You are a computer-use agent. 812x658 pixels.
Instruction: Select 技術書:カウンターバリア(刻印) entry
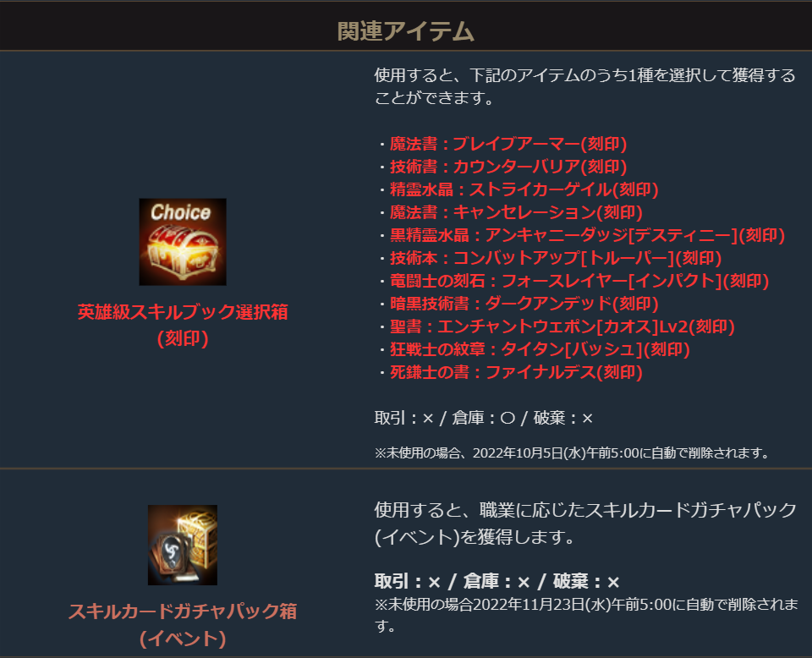[508, 167]
